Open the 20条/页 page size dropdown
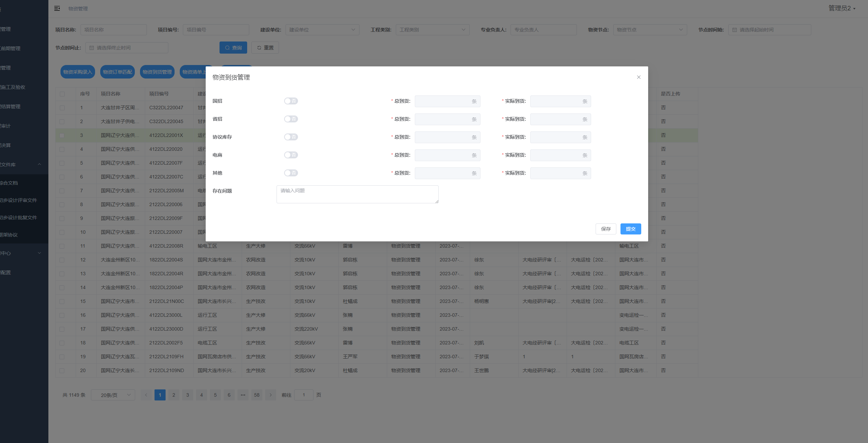This screenshot has width=868, height=443. pyautogui.click(x=113, y=395)
